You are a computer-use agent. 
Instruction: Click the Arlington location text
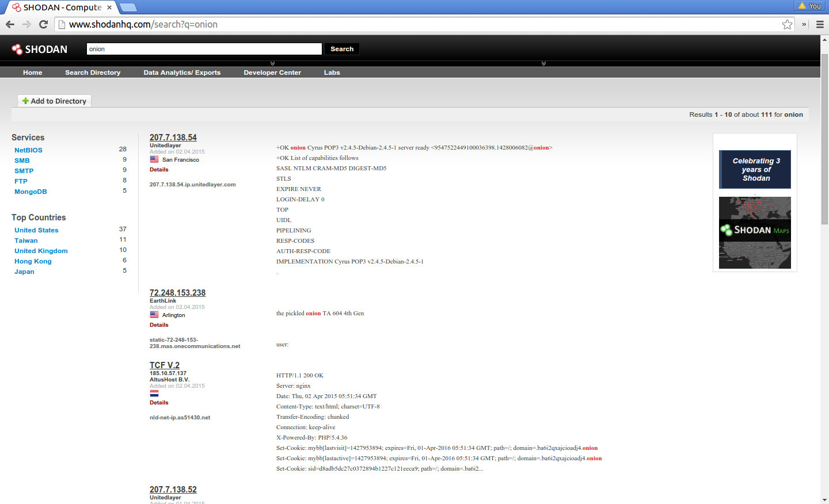click(174, 315)
